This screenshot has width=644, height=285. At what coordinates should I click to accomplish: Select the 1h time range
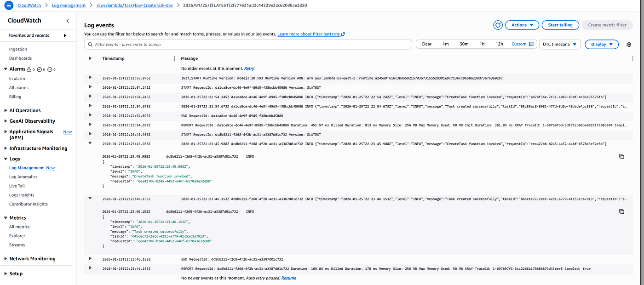[x=482, y=44]
